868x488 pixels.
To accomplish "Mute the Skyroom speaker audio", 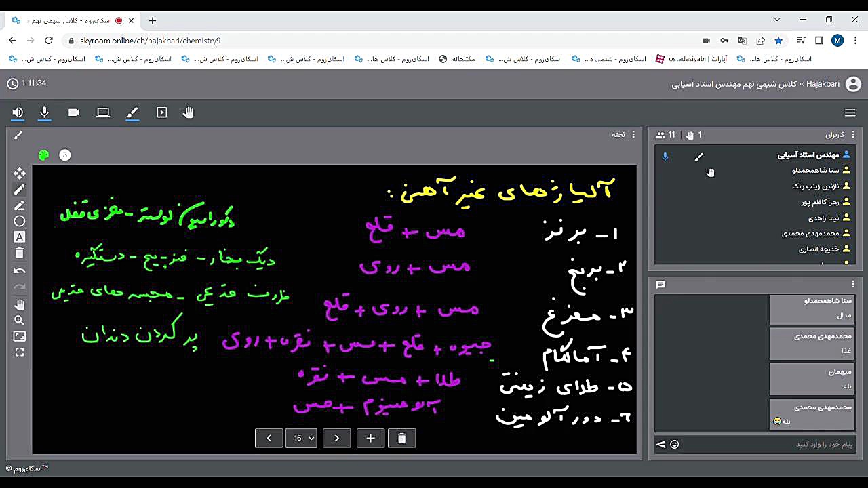I will [18, 113].
